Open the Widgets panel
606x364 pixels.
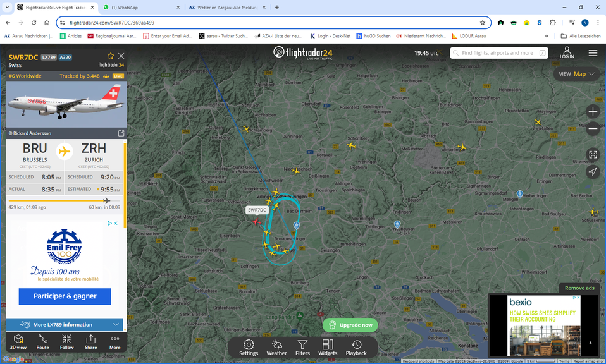[328, 348]
